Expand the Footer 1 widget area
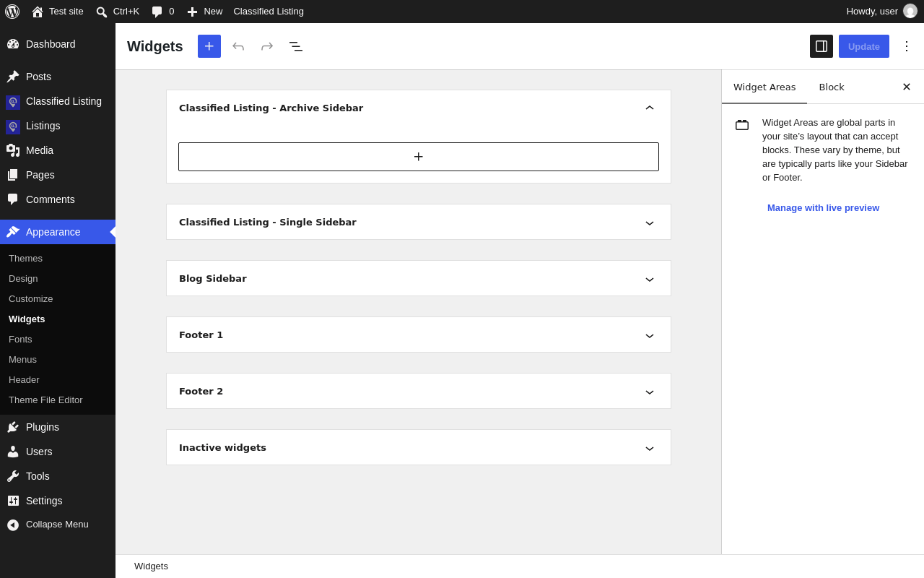 coord(419,335)
